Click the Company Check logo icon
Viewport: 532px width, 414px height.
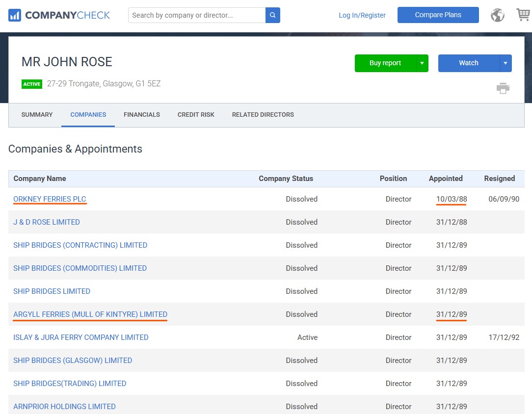[15, 15]
